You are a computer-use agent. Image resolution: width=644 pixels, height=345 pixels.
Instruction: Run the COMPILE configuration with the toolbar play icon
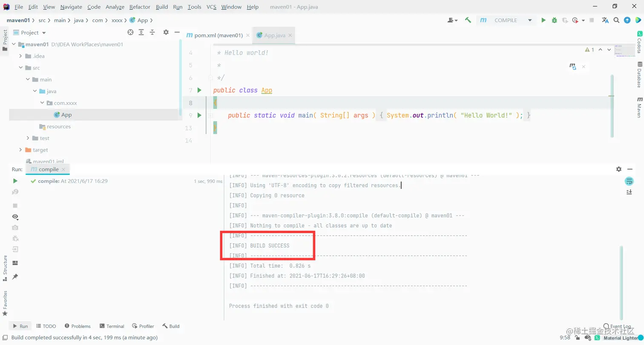click(543, 20)
